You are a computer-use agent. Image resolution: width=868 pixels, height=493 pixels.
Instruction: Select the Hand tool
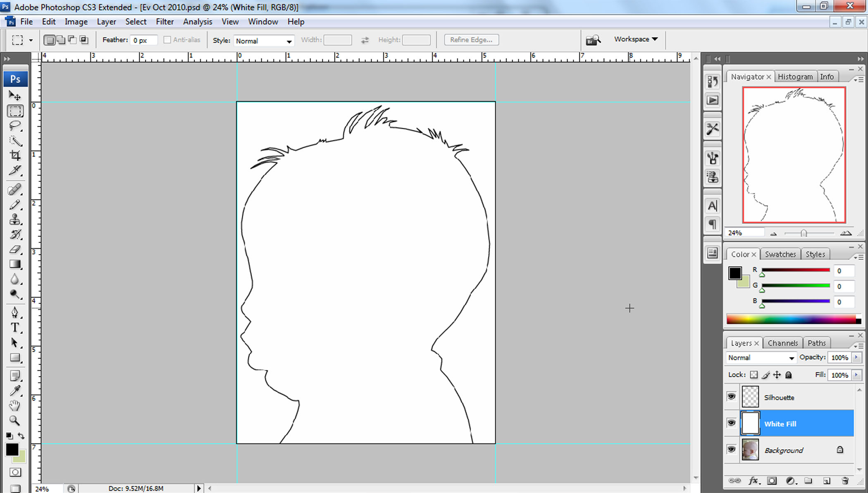[15, 405]
